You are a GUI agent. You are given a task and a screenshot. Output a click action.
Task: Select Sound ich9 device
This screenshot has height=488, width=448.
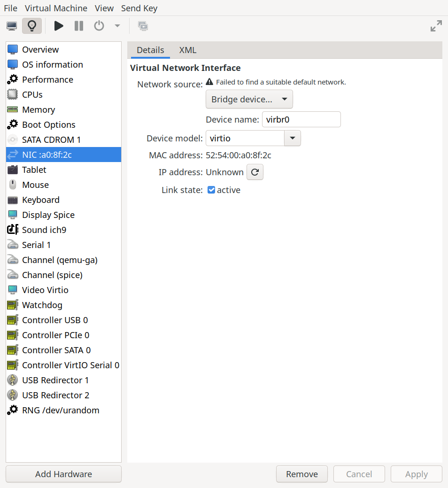click(x=63, y=230)
